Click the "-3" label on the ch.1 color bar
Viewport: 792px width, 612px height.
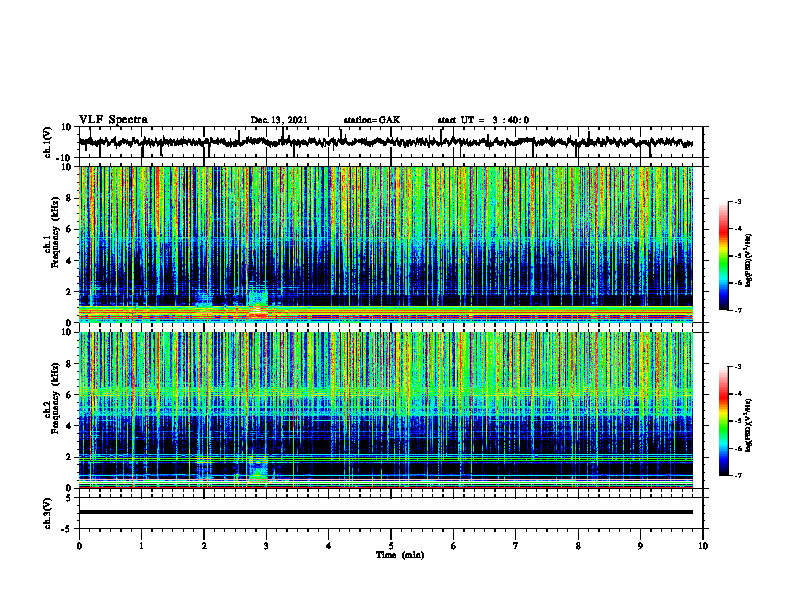coord(737,202)
